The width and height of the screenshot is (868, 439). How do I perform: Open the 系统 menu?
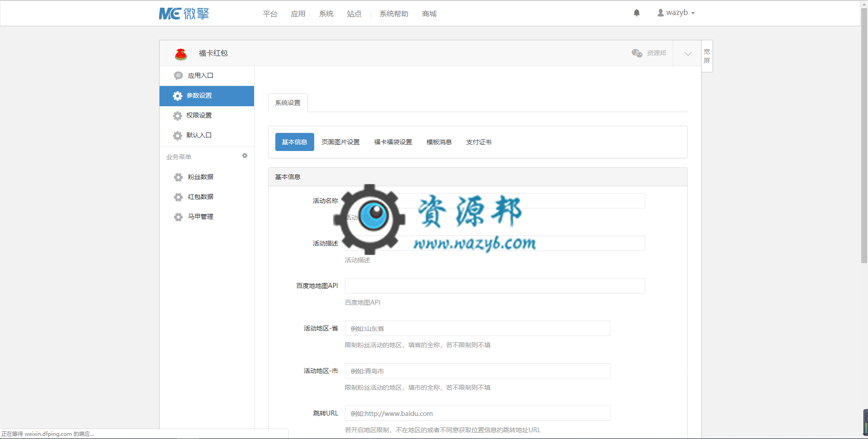click(x=326, y=14)
